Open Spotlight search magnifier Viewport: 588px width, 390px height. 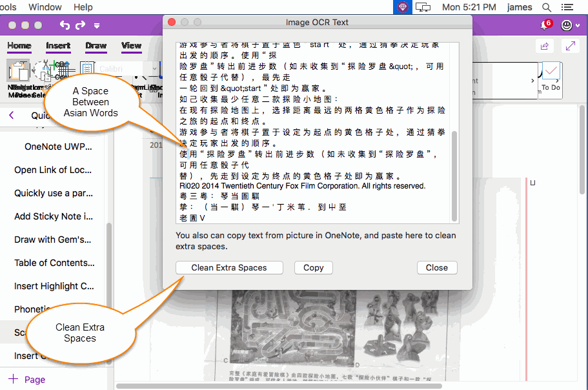click(547, 7)
